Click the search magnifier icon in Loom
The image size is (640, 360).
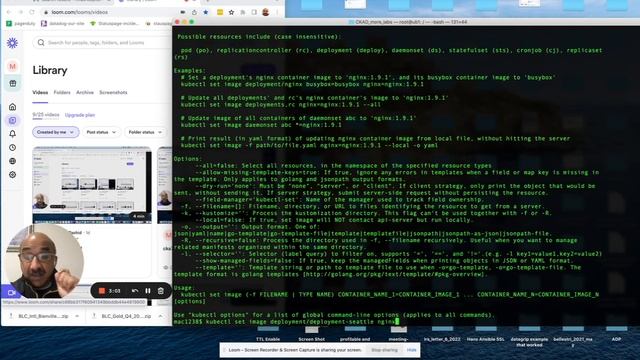pyautogui.click(x=41, y=42)
